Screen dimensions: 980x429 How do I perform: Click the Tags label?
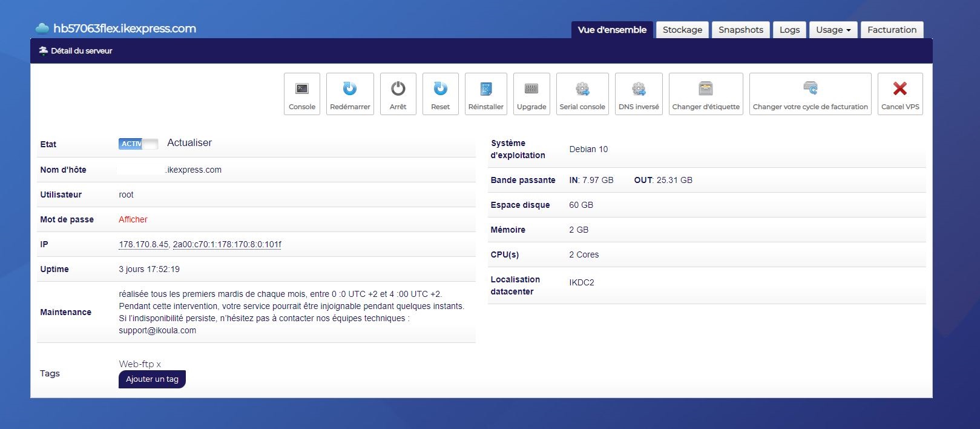(50, 373)
